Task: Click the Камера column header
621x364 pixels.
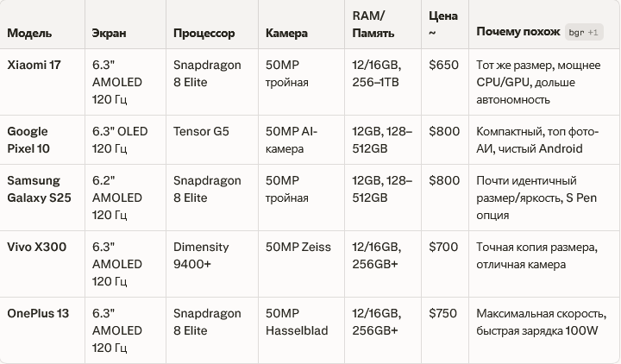Action: [x=286, y=33]
